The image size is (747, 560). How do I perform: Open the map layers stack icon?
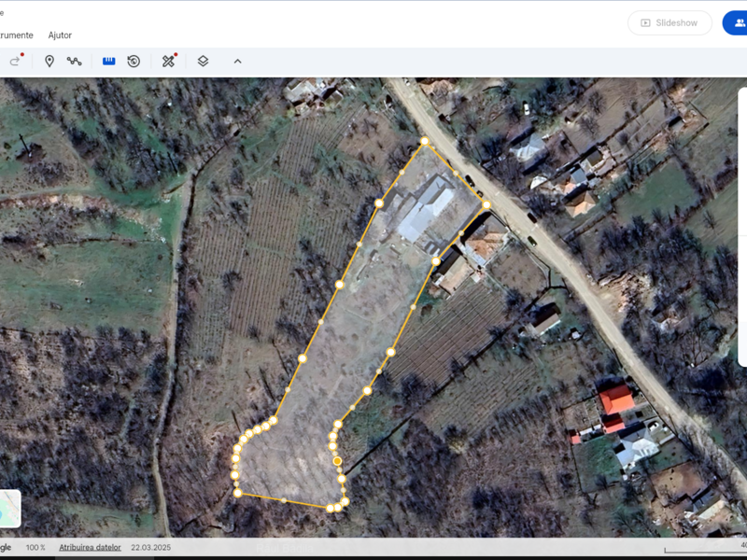pos(203,61)
